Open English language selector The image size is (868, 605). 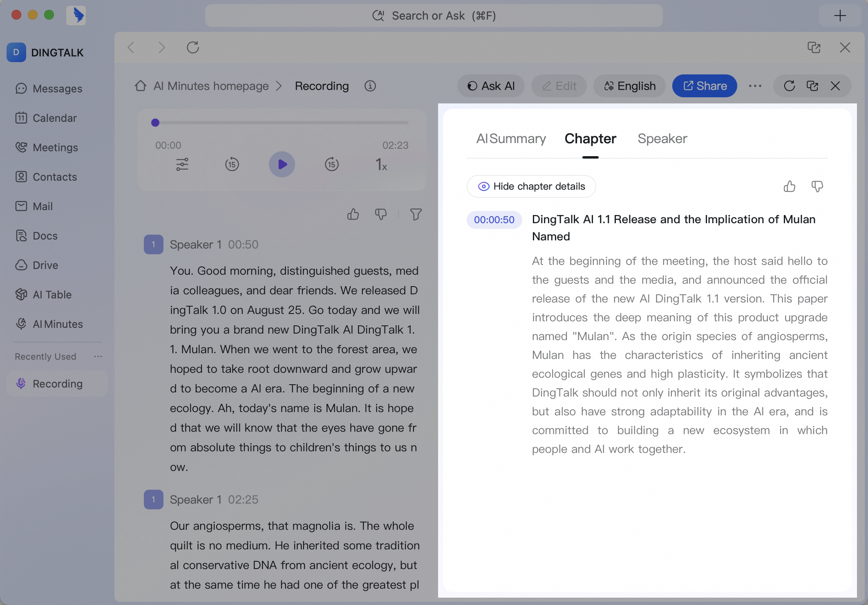[x=630, y=86]
